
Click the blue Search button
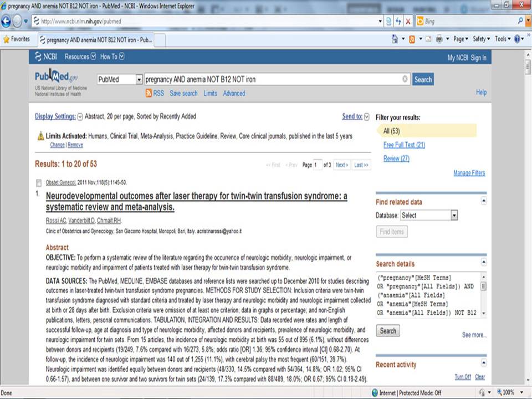(x=423, y=79)
